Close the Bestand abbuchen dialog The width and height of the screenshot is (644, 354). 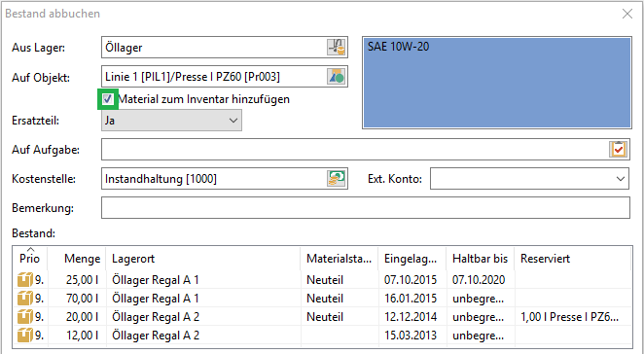pos(627,14)
